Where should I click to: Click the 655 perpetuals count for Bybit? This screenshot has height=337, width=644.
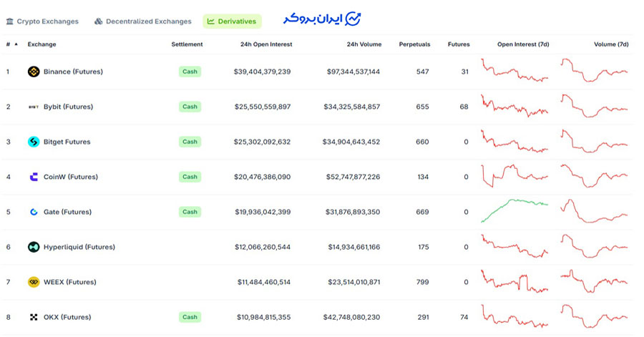(x=422, y=107)
